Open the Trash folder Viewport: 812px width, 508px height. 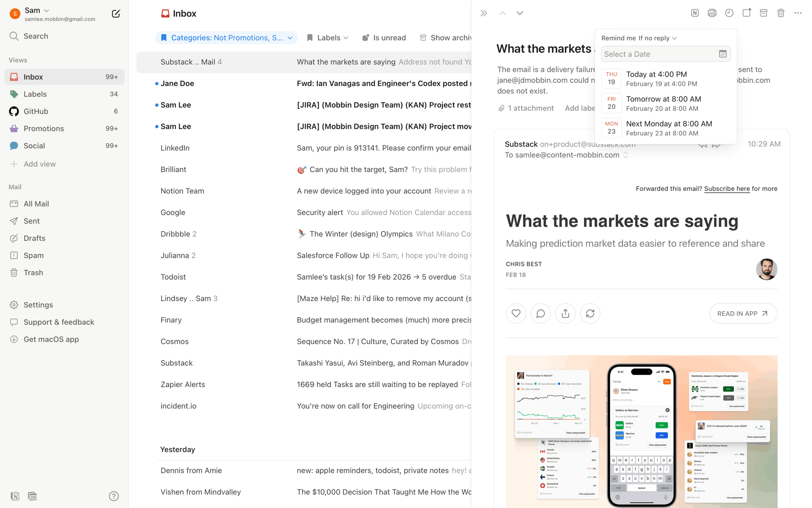[64, 273]
